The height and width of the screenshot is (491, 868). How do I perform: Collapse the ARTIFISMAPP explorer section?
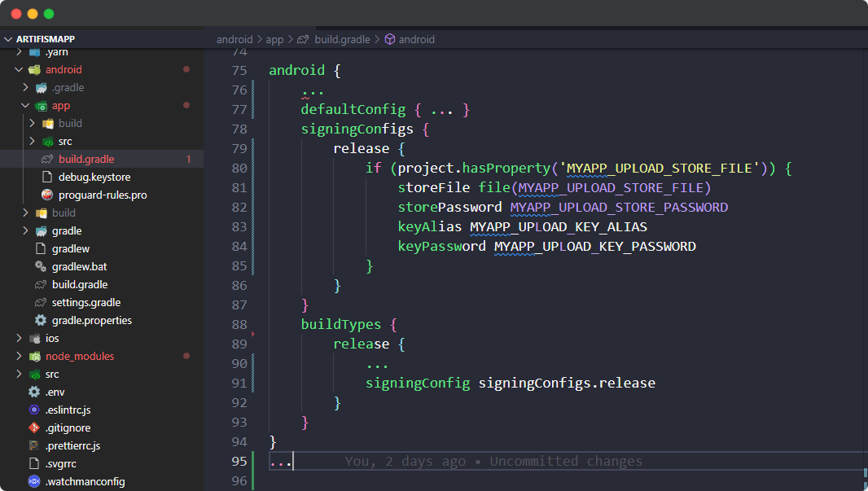point(9,39)
